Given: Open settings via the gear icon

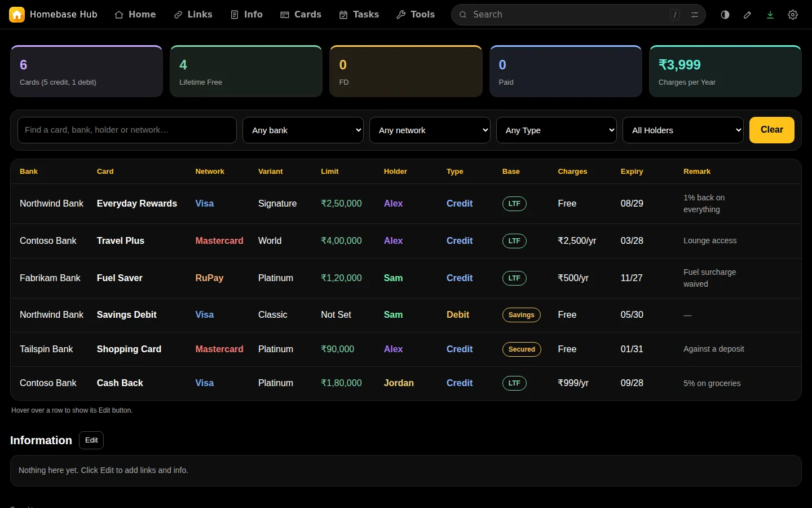Looking at the screenshot, I should pos(793,15).
